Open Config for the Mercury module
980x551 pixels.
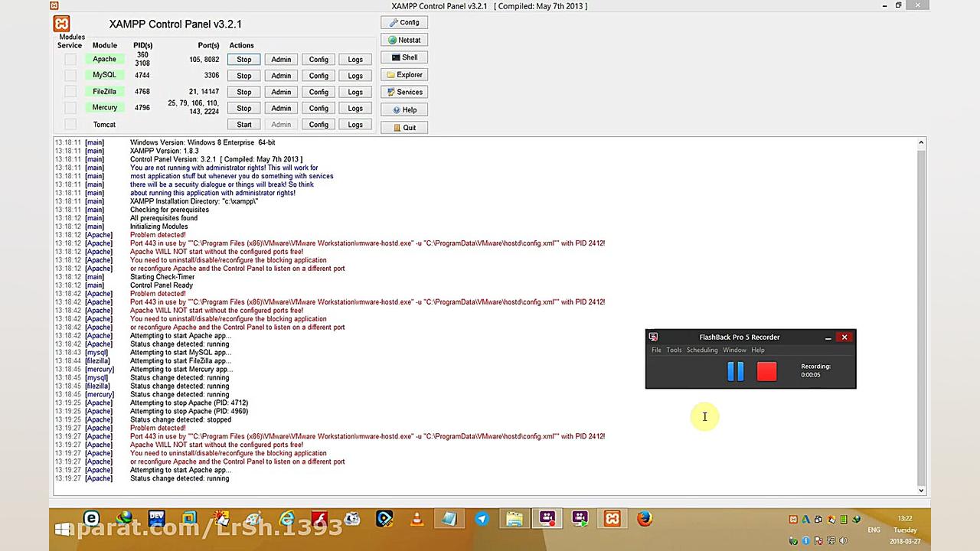[x=318, y=108]
